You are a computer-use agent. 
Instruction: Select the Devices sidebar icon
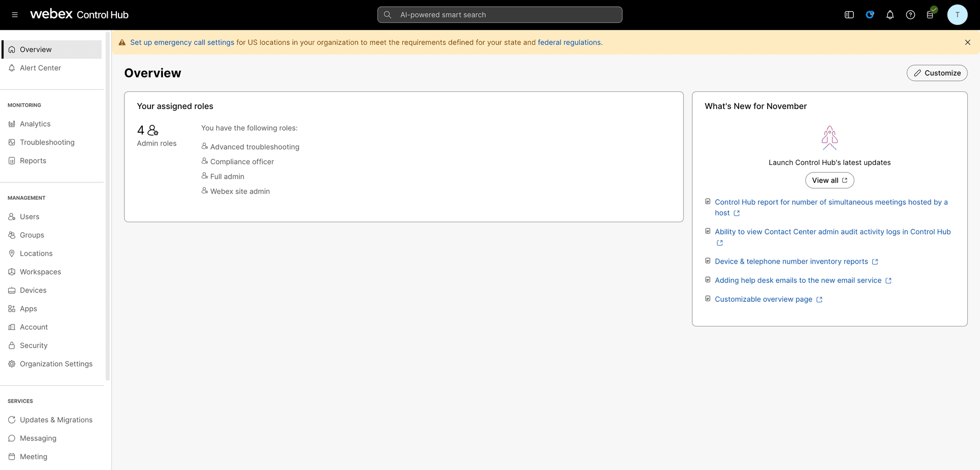click(x=11, y=290)
